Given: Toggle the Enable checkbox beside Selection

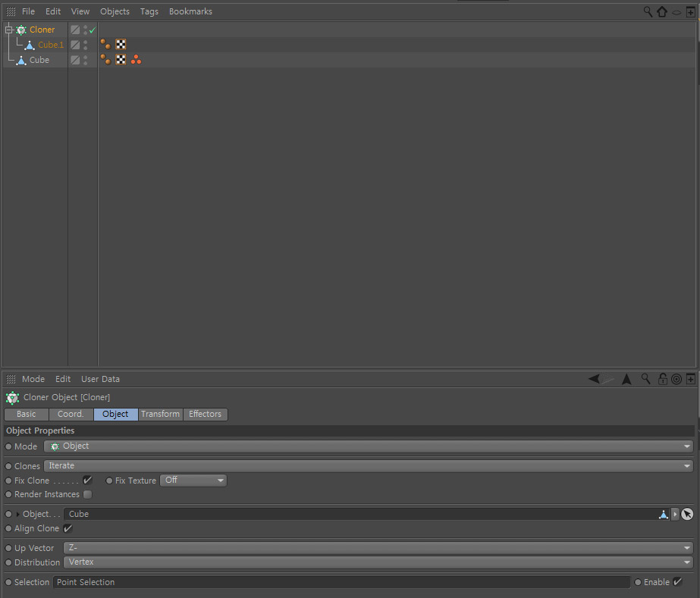Looking at the screenshot, I should (678, 582).
